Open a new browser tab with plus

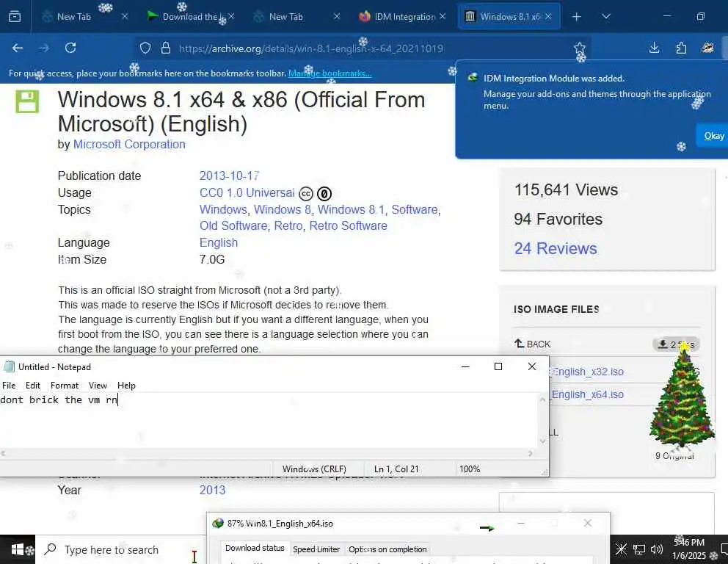click(577, 17)
